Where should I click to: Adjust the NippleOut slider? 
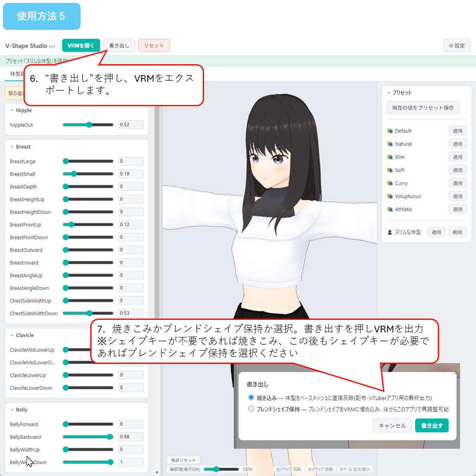[x=88, y=125]
